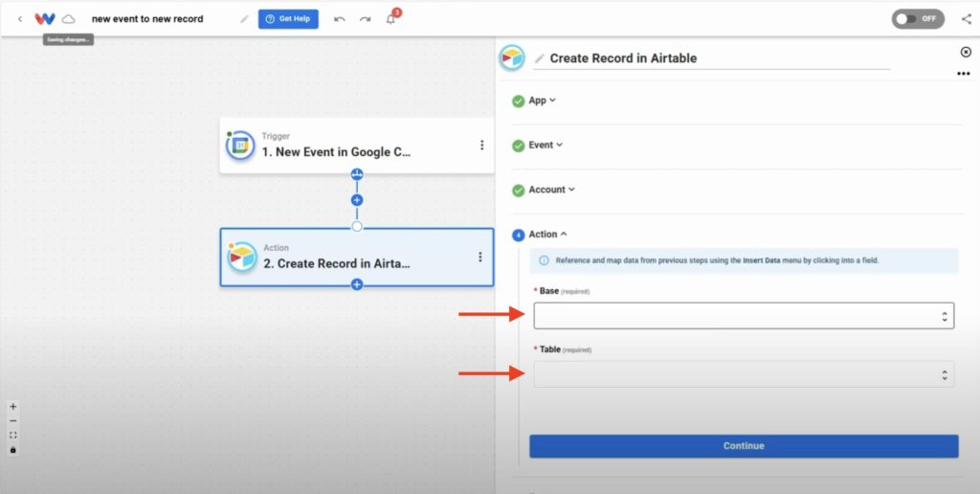Select the Create Record in Airtable action node

click(x=356, y=257)
